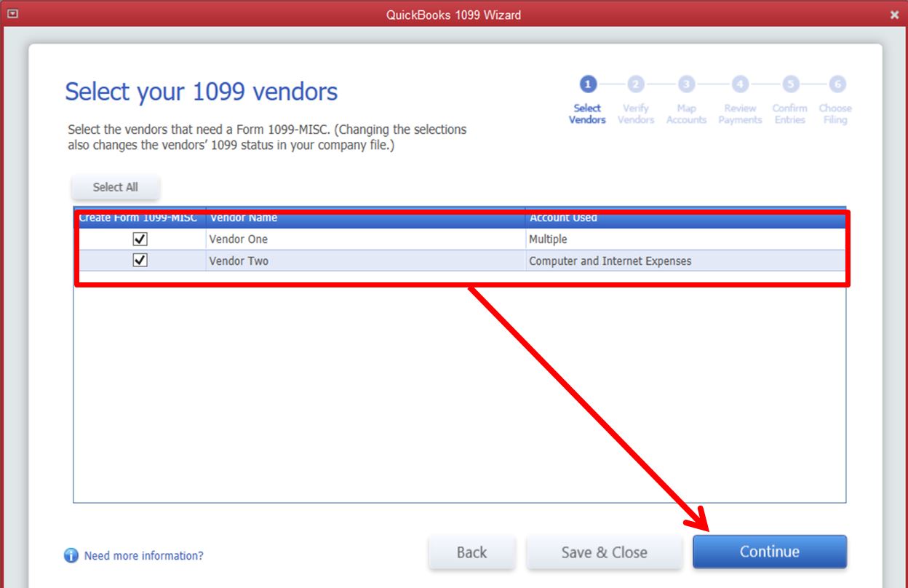Go to step 6 Choose Filing
The height and width of the screenshot is (588, 908).
pos(835,100)
